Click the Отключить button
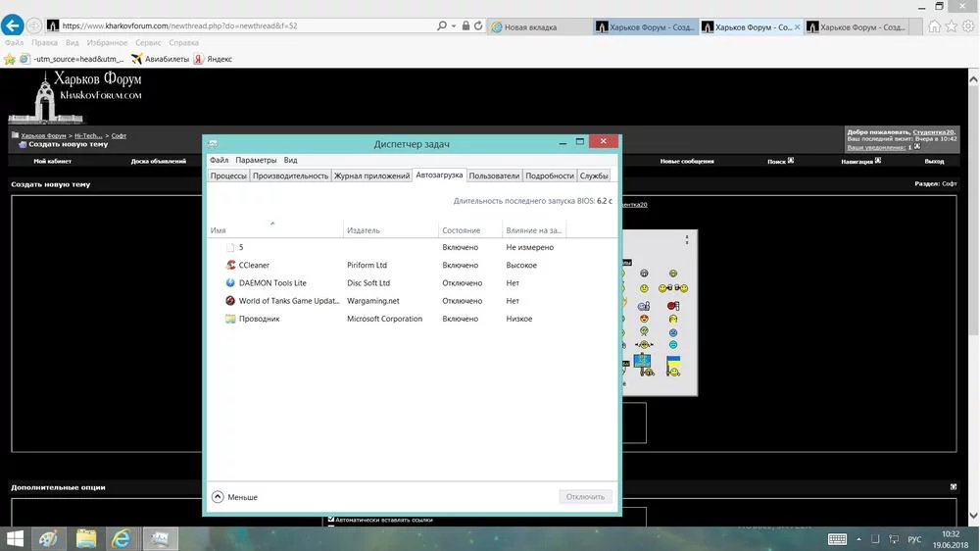 pyautogui.click(x=585, y=497)
